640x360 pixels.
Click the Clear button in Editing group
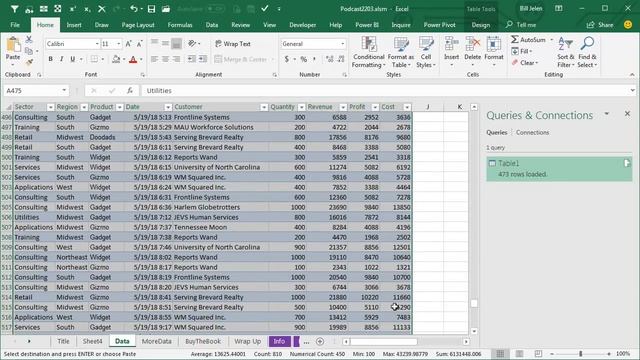coord(525,62)
